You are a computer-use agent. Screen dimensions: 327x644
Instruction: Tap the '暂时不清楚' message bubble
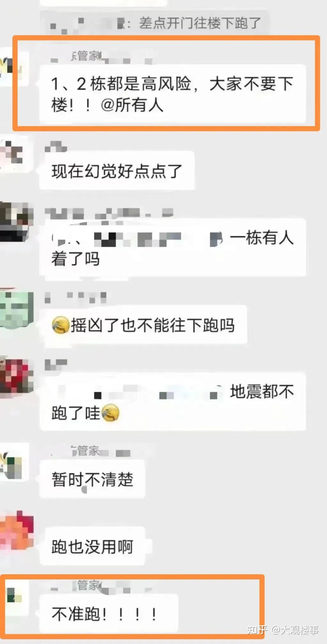coord(92,479)
